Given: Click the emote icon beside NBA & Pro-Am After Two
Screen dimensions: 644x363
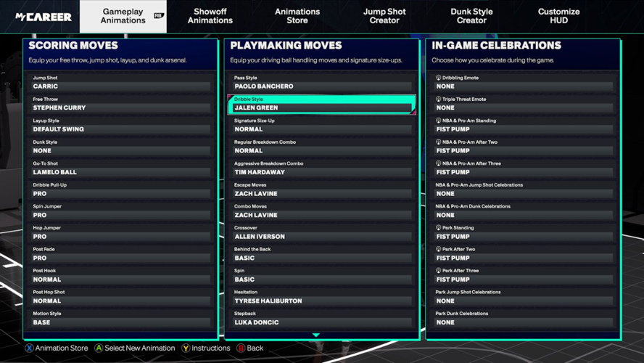Looking at the screenshot, I should (x=438, y=142).
